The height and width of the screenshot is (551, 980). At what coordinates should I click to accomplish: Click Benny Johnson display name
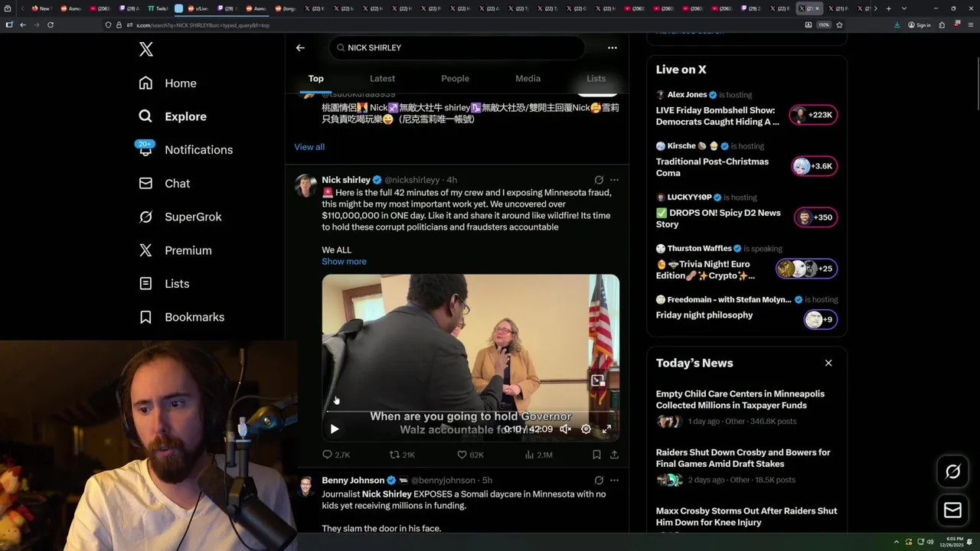[353, 481]
